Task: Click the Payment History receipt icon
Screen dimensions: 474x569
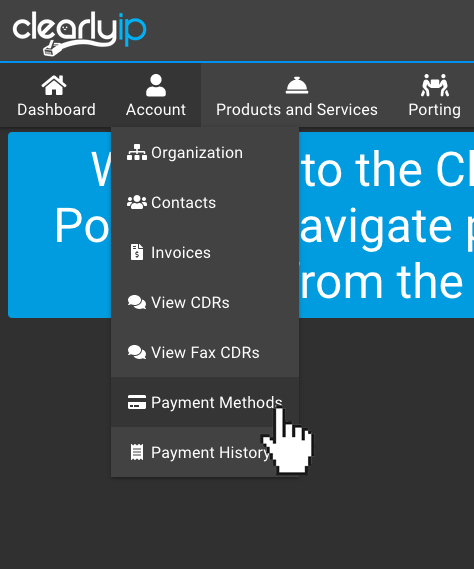Action: pos(137,452)
